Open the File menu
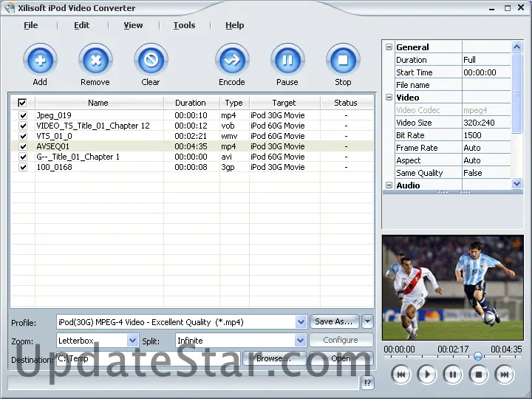This screenshot has width=532, height=399. [x=31, y=25]
